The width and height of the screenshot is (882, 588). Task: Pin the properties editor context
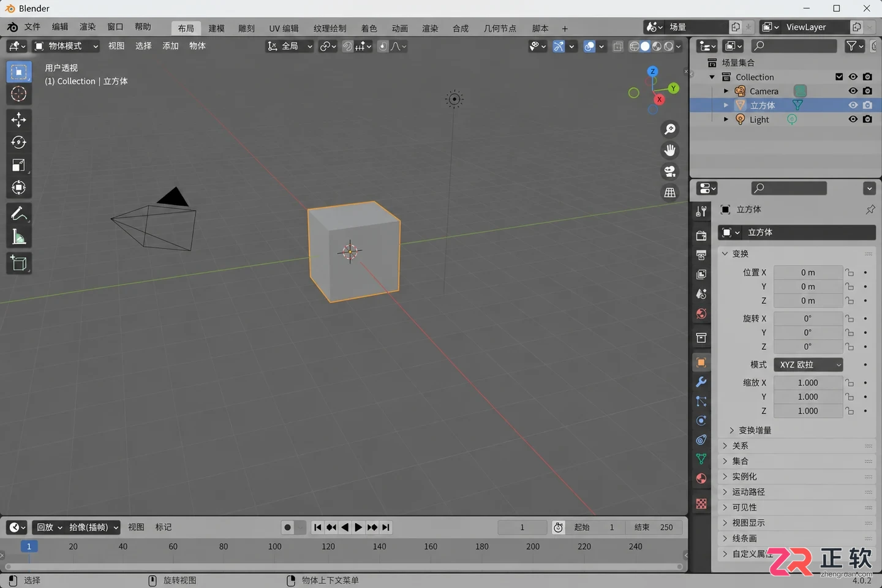pos(870,209)
